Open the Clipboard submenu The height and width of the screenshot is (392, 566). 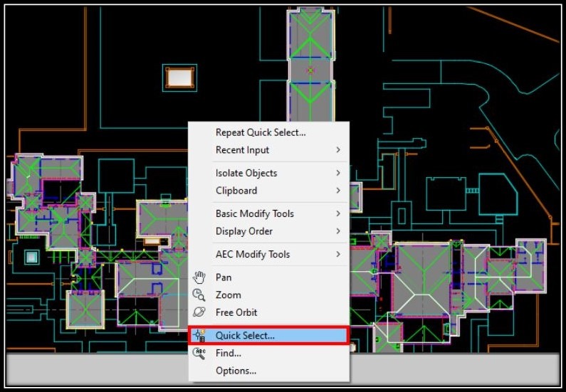click(x=268, y=191)
